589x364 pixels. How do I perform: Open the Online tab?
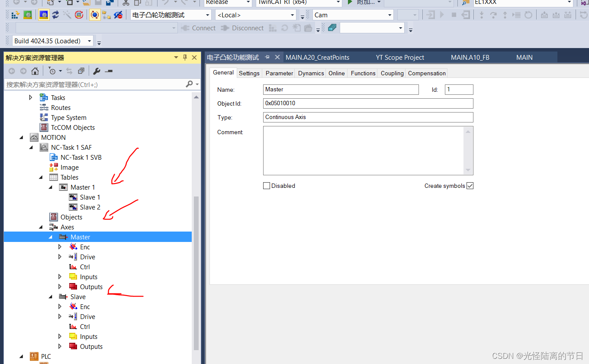click(337, 73)
